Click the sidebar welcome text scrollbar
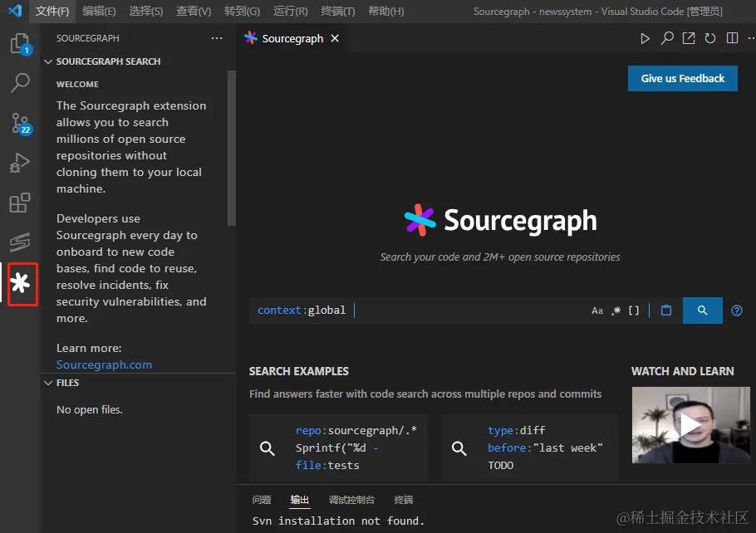This screenshot has width=756, height=533. pos(232,149)
